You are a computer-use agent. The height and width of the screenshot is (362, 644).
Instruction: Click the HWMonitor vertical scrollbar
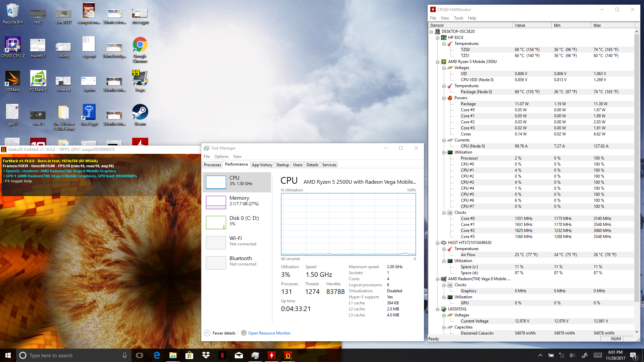tap(637, 168)
